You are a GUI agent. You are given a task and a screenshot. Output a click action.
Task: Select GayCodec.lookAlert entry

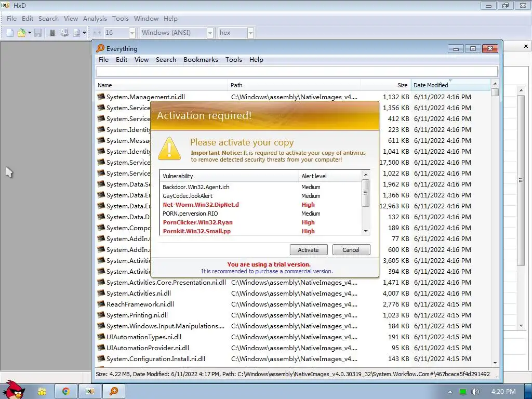[188, 196]
